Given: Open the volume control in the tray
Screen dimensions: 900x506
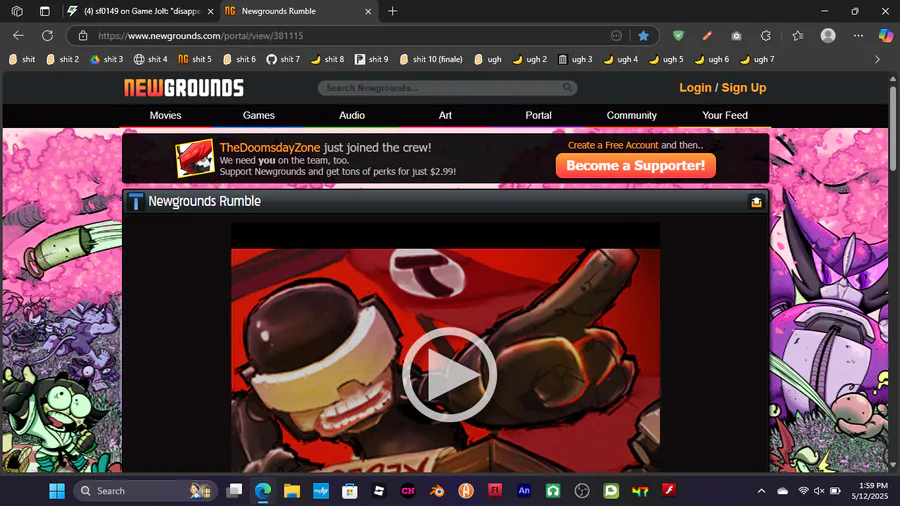Looking at the screenshot, I should click(x=819, y=491).
